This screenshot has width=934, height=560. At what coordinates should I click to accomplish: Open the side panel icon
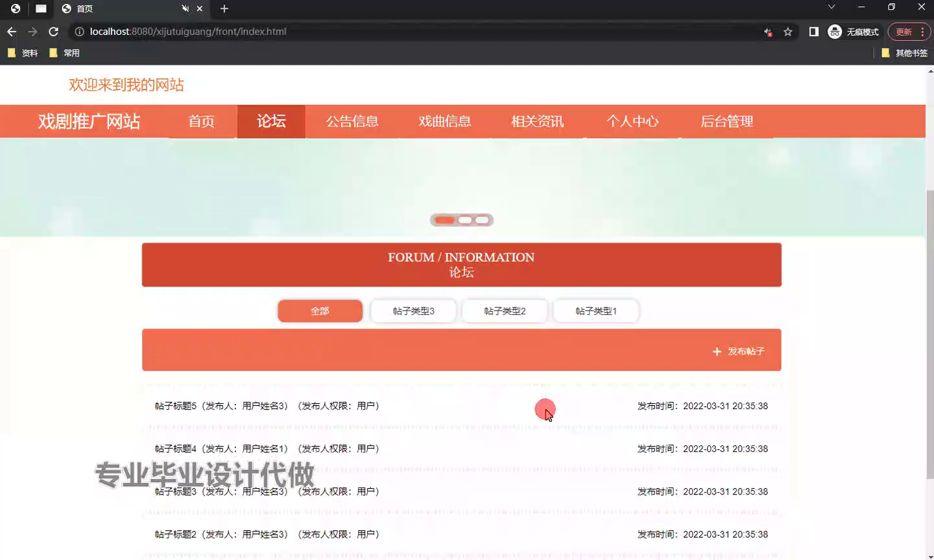click(814, 32)
